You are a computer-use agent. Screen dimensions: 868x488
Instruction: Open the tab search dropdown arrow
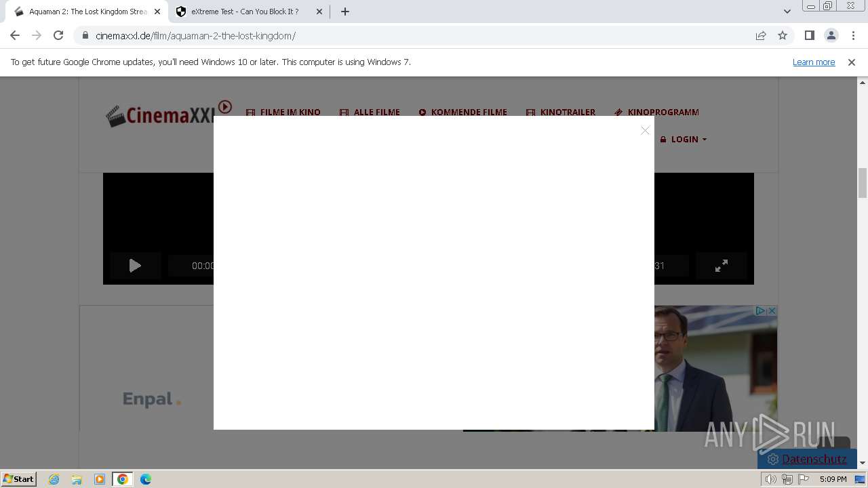787,12
